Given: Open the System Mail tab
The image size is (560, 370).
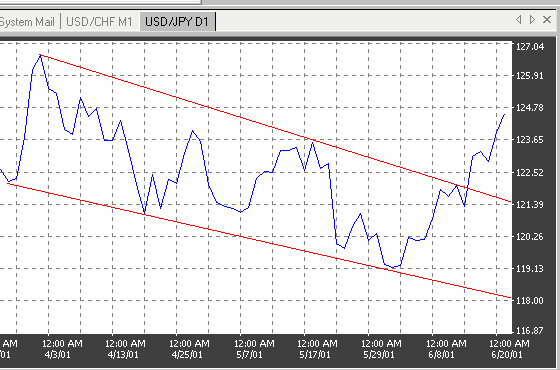Looking at the screenshot, I should 27,22.
